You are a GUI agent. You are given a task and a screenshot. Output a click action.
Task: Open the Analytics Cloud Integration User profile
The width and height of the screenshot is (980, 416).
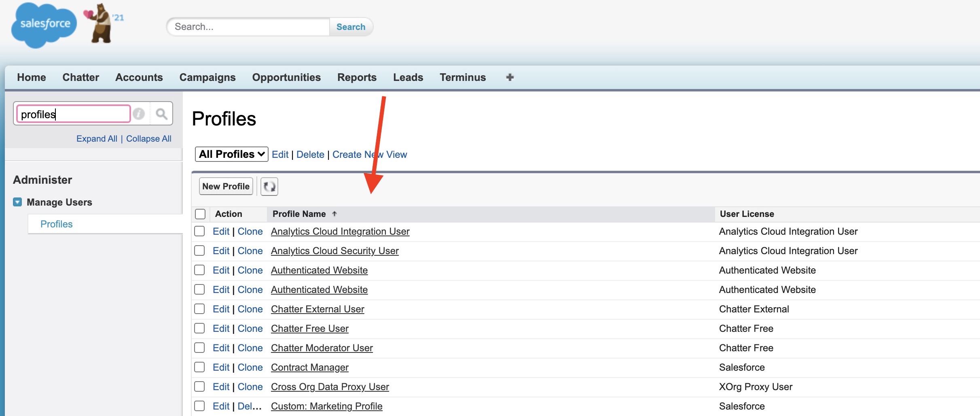coord(340,231)
